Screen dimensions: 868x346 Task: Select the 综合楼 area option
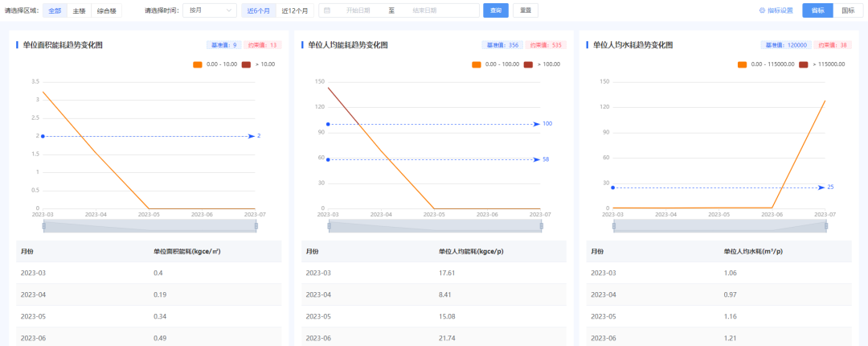[106, 10]
